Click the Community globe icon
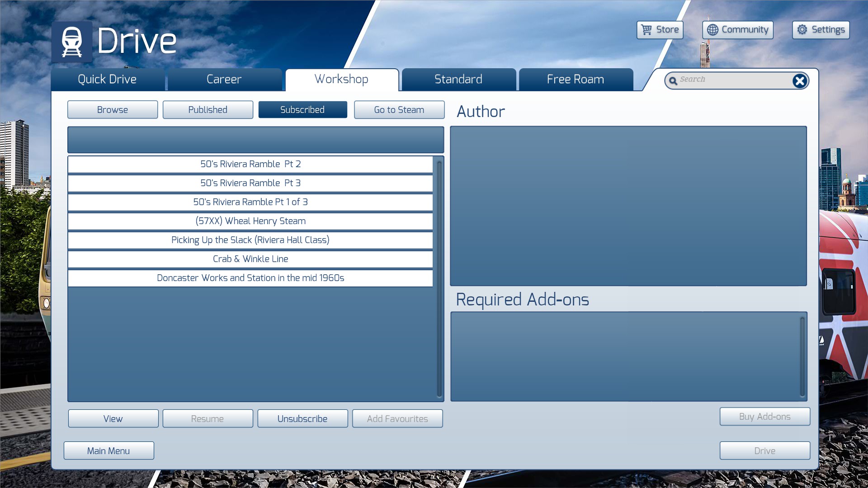 [x=712, y=30]
